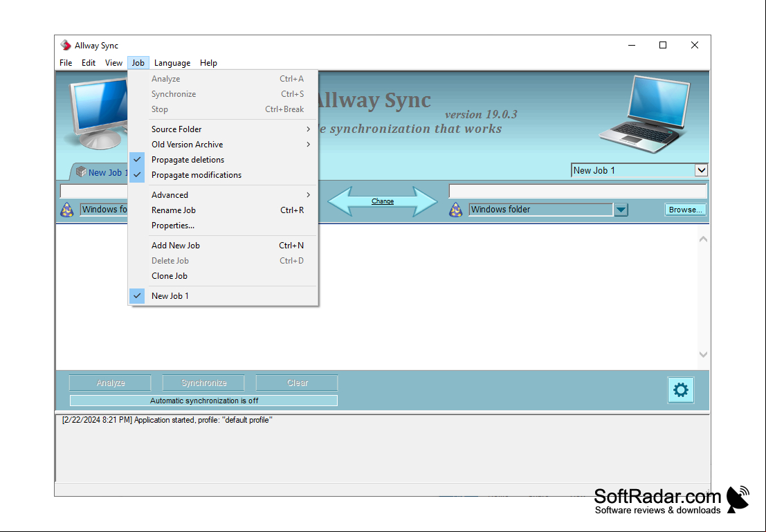
Task: Click the Automatic synchronization is off bar
Action: (203, 401)
